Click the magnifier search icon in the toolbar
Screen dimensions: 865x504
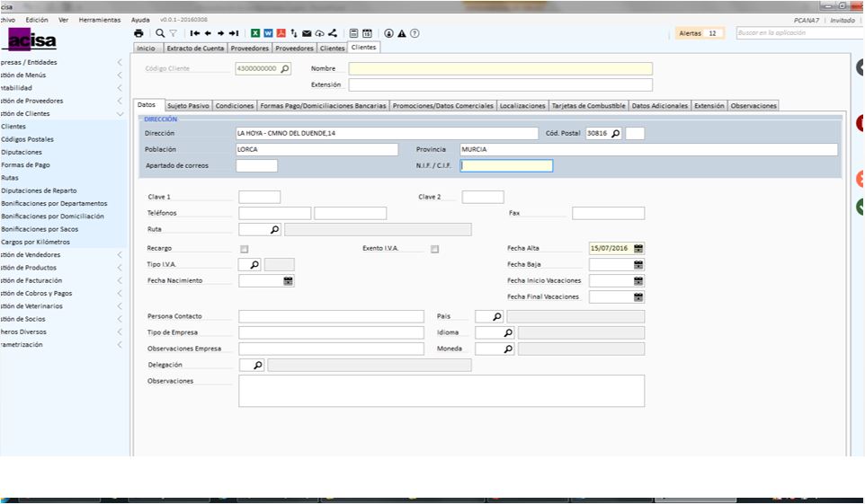point(160,33)
